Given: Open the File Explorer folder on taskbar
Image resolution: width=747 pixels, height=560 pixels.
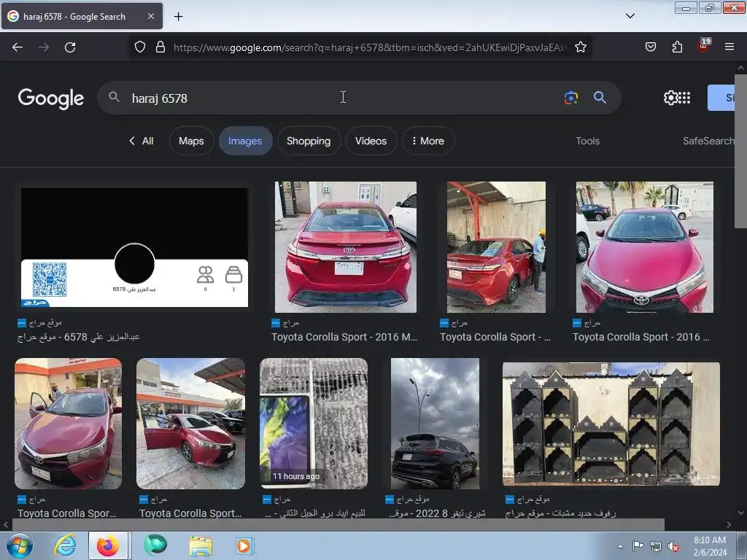Looking at the screenshot, I should [201, 546].
